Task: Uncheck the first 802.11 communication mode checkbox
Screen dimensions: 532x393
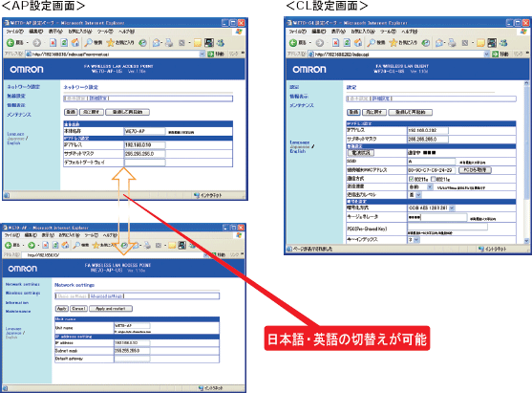Action: click(412, 179)
